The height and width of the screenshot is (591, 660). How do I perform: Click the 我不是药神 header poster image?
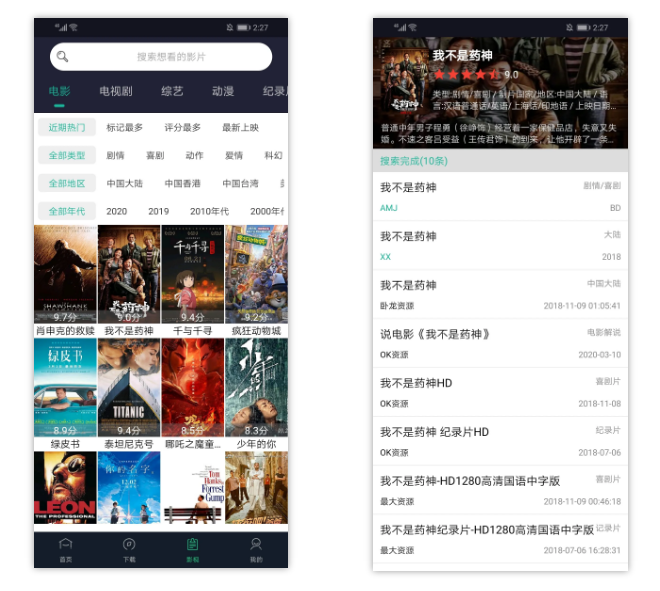pos(402,81)
